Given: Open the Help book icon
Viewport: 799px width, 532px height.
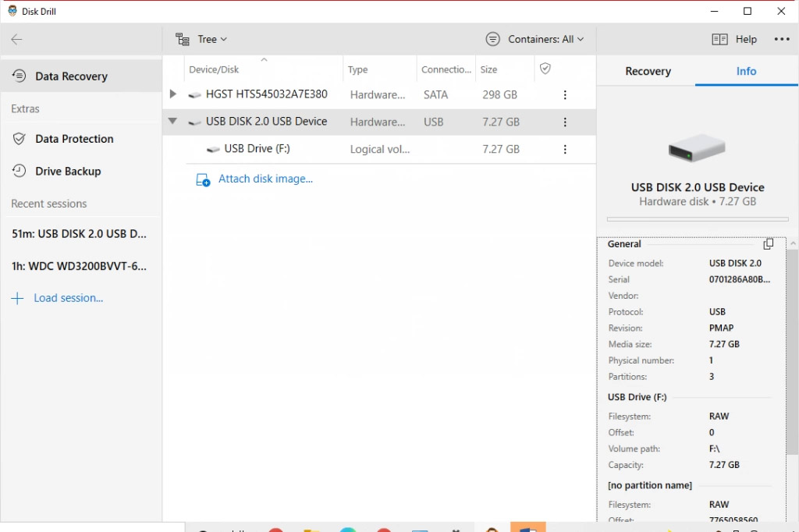Looking at the screenshot, I should [719, 39].
